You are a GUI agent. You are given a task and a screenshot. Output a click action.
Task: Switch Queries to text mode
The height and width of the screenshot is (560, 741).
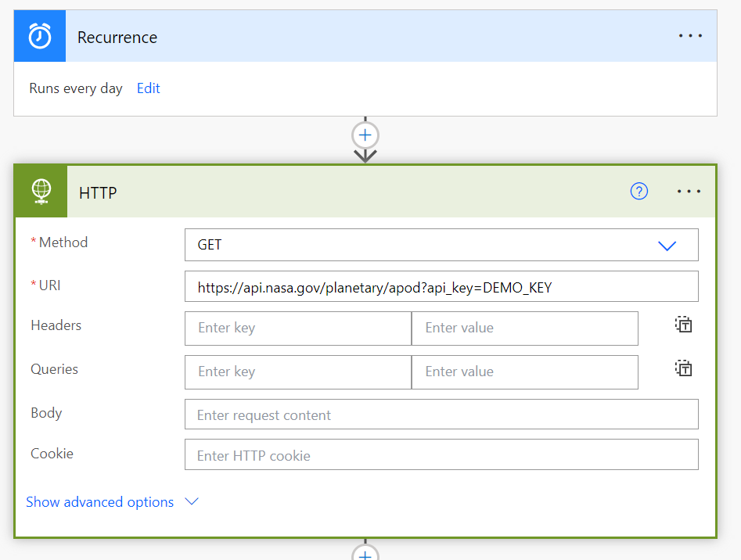click(684, 369)
